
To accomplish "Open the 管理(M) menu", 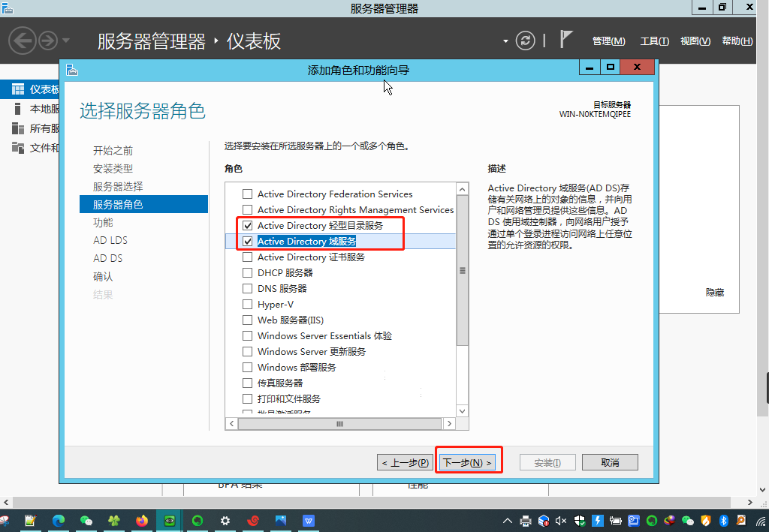I will (608, 41).
